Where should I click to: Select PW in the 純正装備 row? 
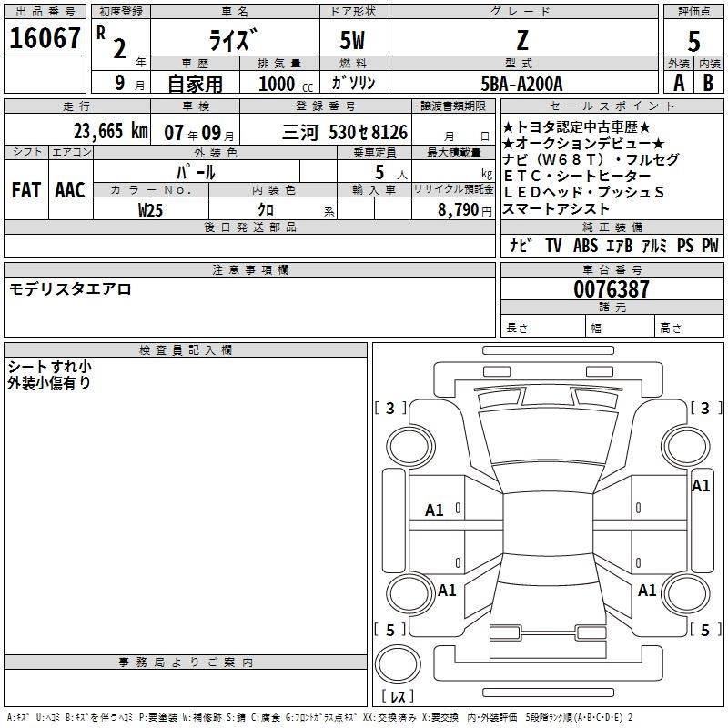point(710,245)
